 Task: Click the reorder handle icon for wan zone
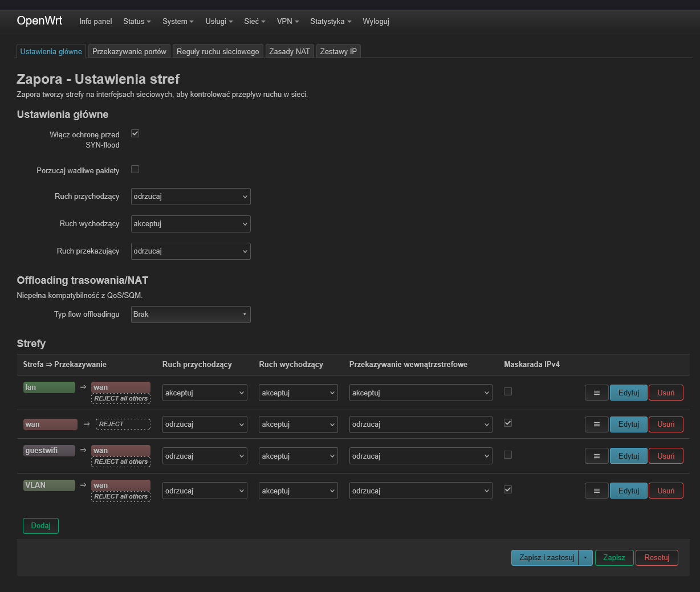pos(596,424)
